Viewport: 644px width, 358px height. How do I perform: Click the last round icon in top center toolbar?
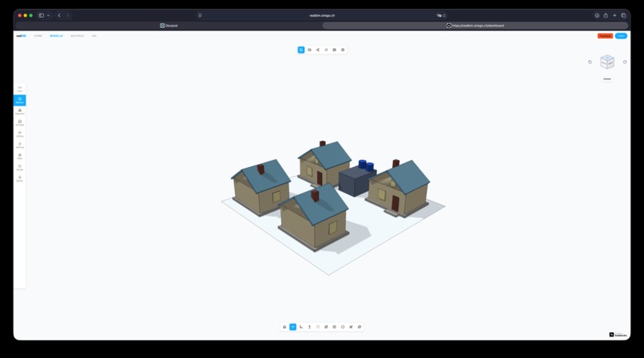click(343, 50)
